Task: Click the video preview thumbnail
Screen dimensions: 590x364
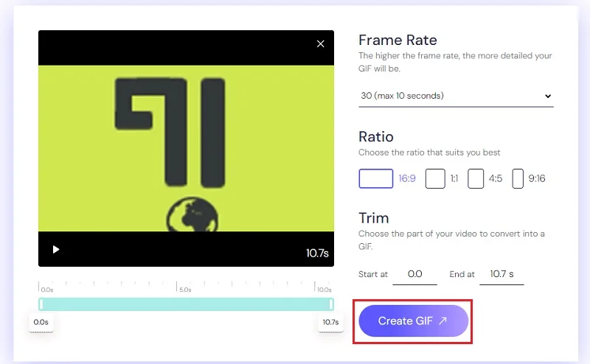Action: [x=186, y=149]
